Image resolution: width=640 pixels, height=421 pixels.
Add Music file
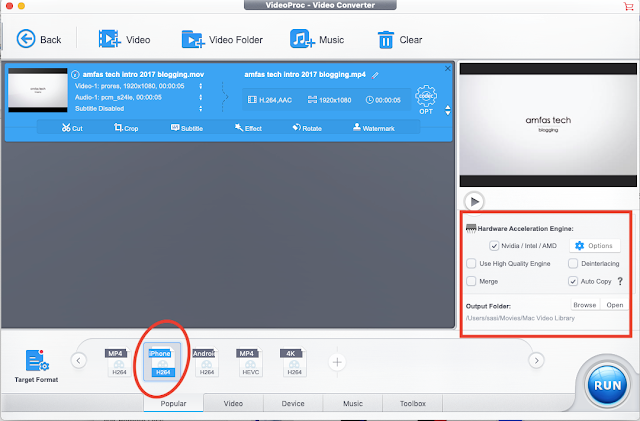tap(317, 40)
